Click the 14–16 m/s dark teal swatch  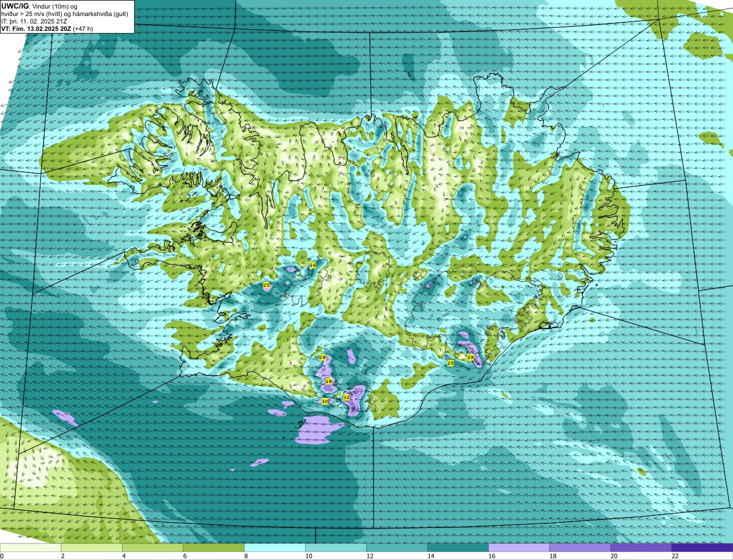pyautogui.click(x=458, y=547)
